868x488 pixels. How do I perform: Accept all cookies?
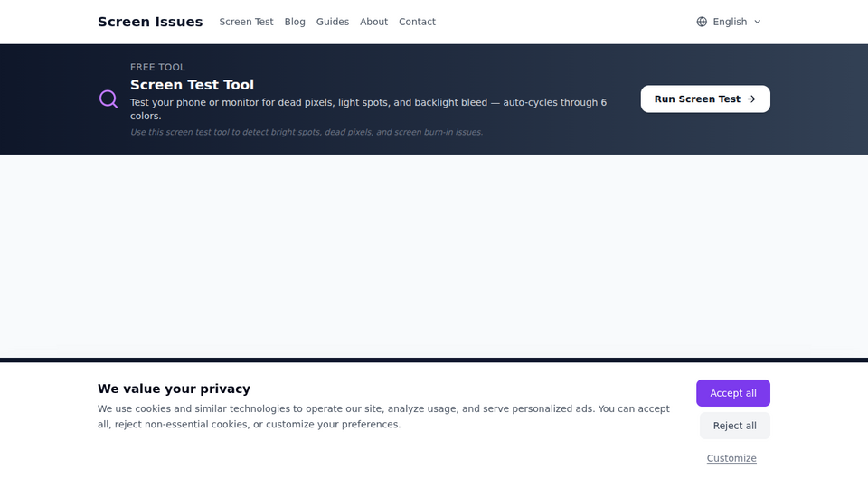(733, 393)
